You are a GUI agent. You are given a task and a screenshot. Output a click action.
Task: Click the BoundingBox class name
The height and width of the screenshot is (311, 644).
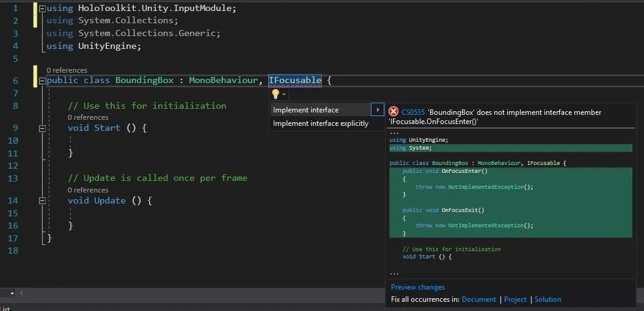tap(145, 80)
